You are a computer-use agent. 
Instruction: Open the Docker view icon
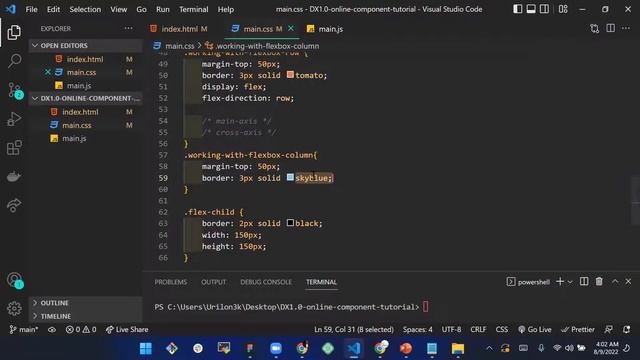tap(14, 176)
